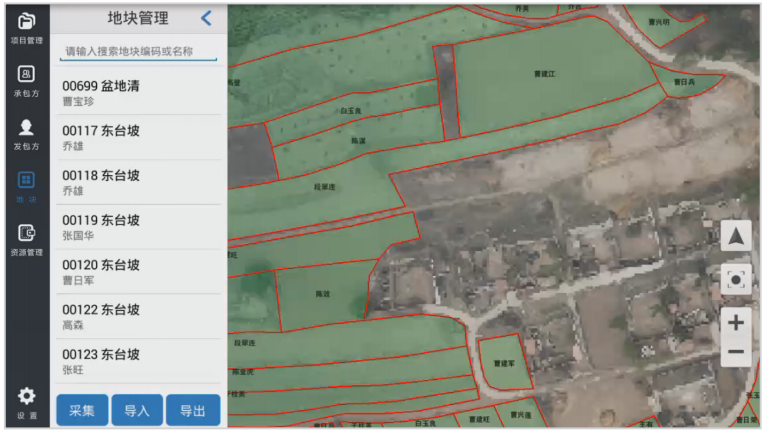The width and height of the screenshot is (765, 430).
Task: Open 设置 gear in the sidebar
Action: click(27, 402)
